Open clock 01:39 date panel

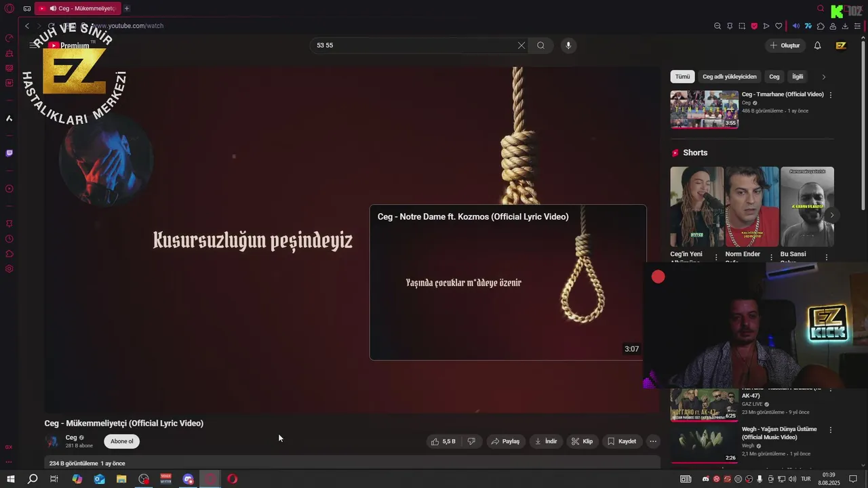pos(828,479)
